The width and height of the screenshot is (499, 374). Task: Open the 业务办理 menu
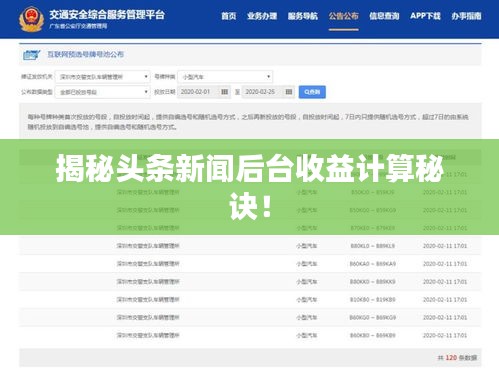(262, 16)
